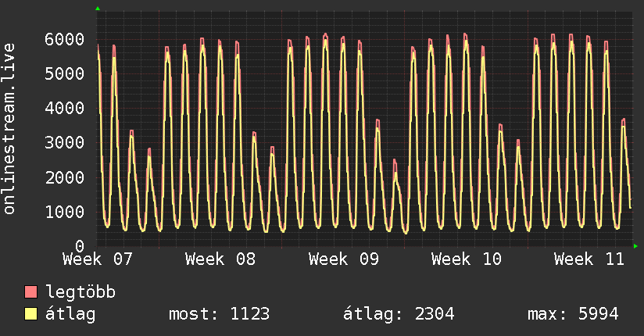
Task: Select the Week 11 axis label
Action: [589, 259]
